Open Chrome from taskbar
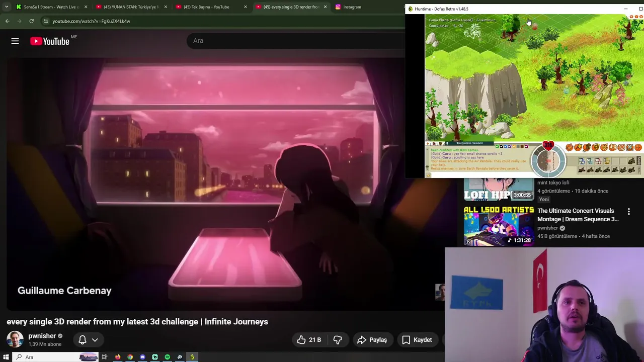The image size is (644, 362). 130,357
